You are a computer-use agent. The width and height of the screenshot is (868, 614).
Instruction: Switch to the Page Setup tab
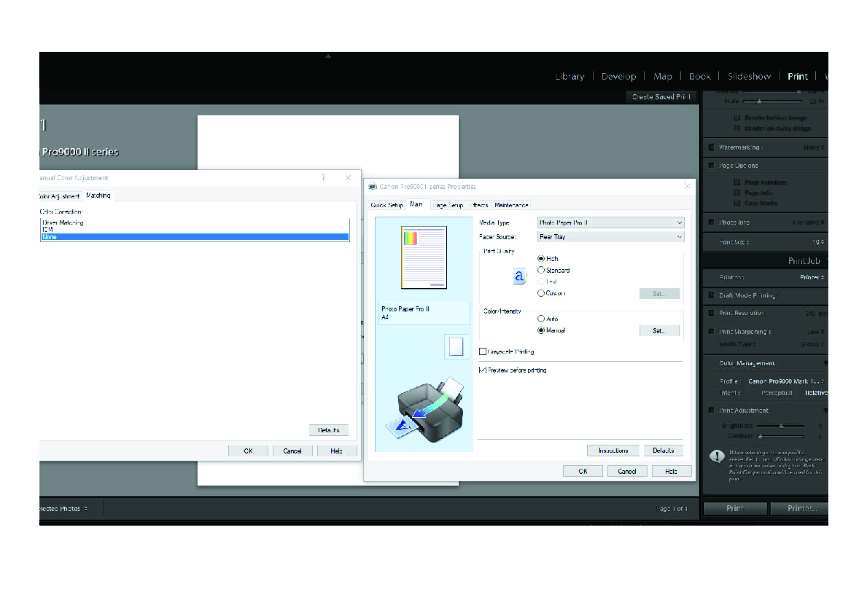tap(449, 205)
